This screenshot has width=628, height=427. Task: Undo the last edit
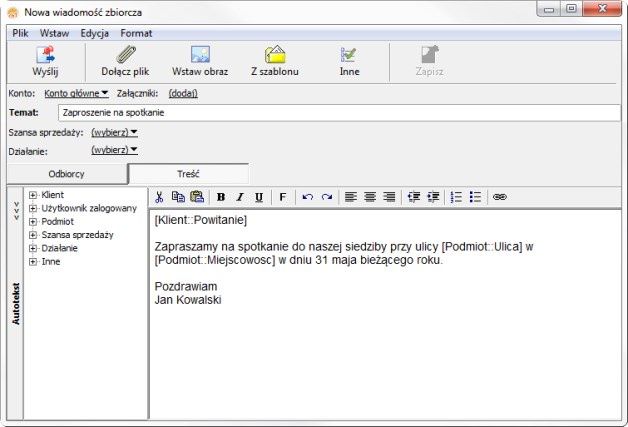tap(308, 197)
